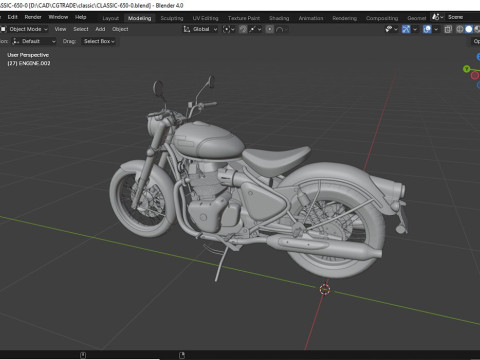Open the Edit menu
The image size is (480, 360).
click(x=13, y=17)
